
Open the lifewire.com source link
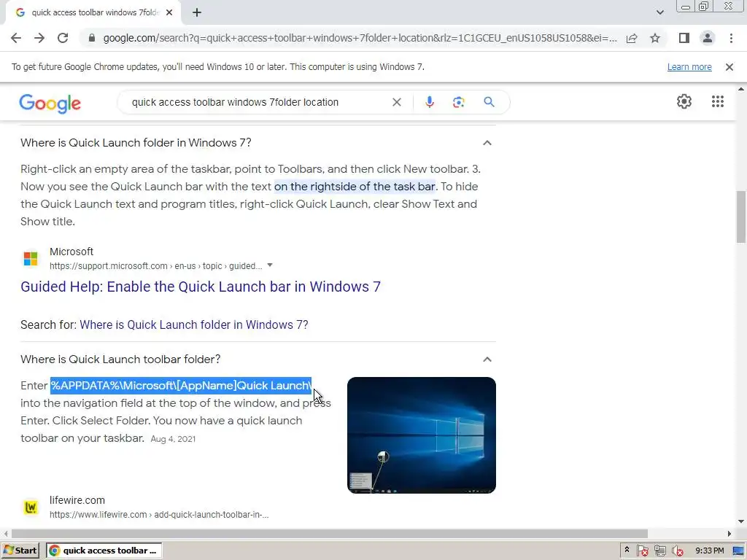point(77,500)
